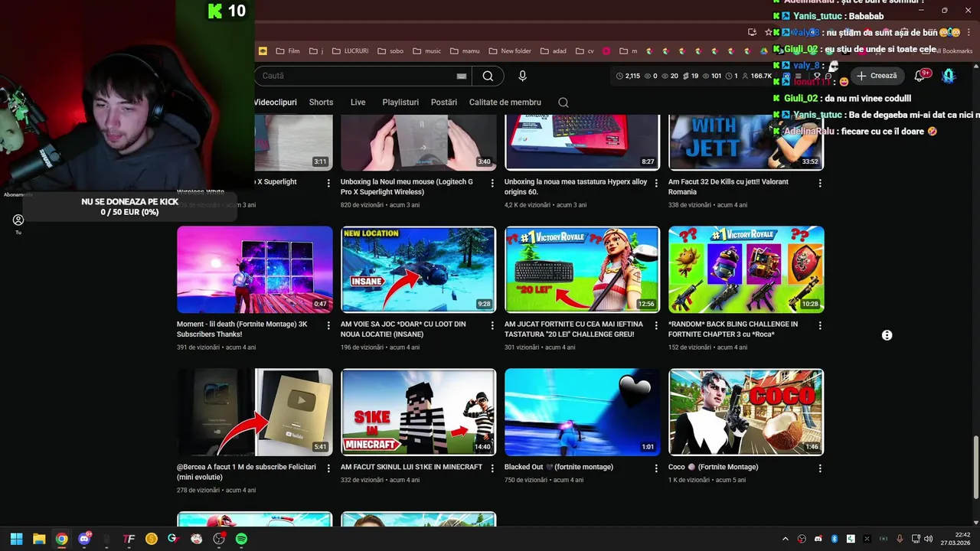The image size is (980, 551).
Task: Search within channel using magnifier icon
Action: 563,103
